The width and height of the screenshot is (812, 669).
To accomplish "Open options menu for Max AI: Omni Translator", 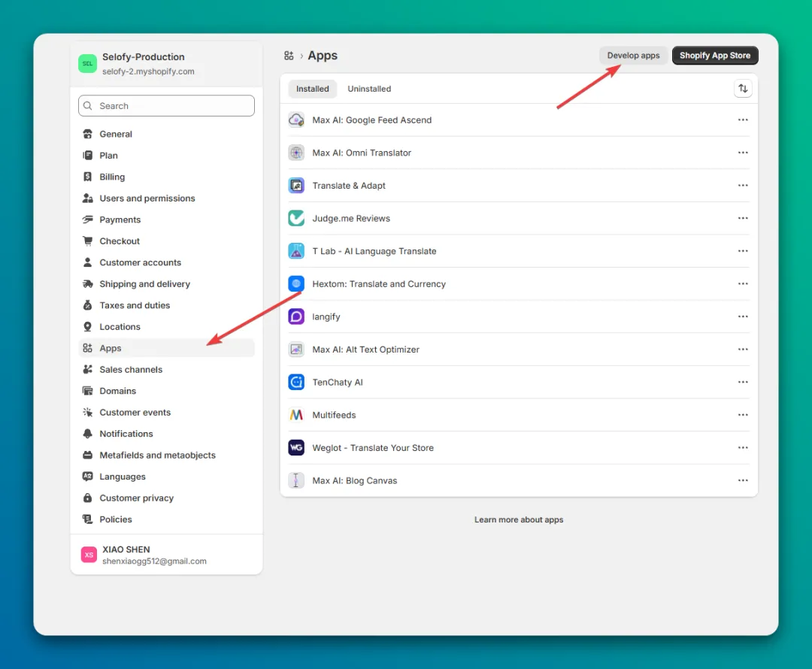I will 743,153.
